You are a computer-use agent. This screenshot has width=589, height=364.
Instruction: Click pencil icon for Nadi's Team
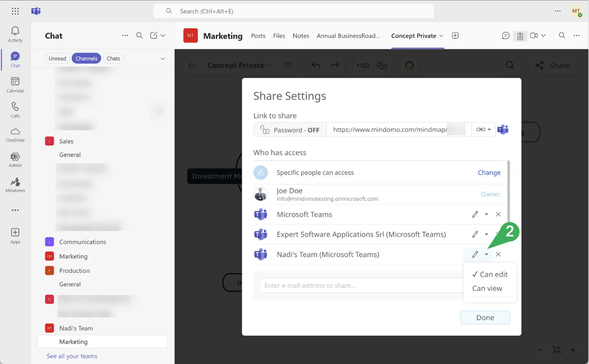pos(475,254)
